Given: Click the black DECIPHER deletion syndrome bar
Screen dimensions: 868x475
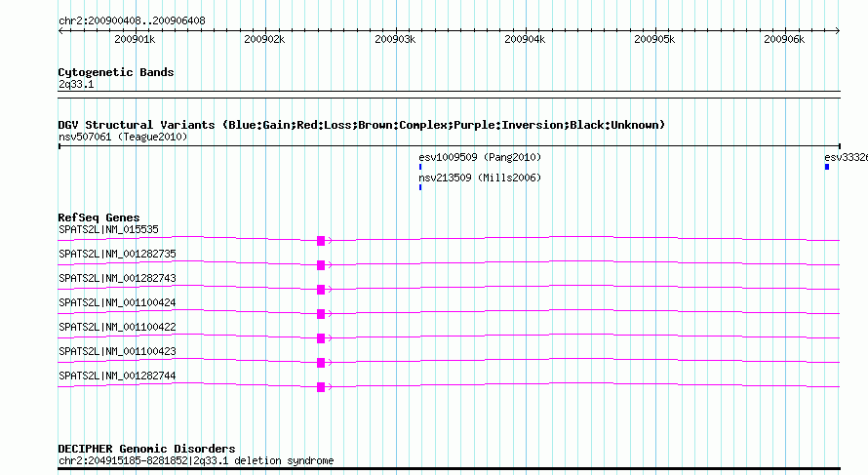Looking at the screenshot, I should (449, 469).
